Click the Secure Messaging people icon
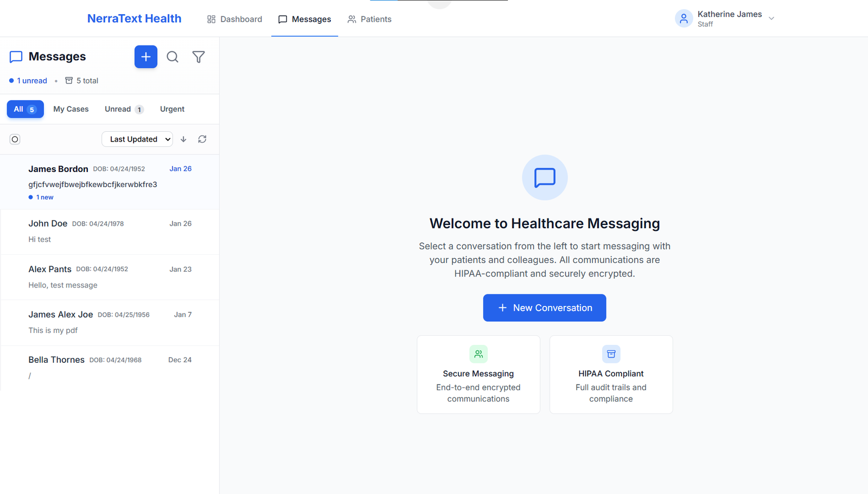Viewport: 868px width, 494px height. point(478,354)
